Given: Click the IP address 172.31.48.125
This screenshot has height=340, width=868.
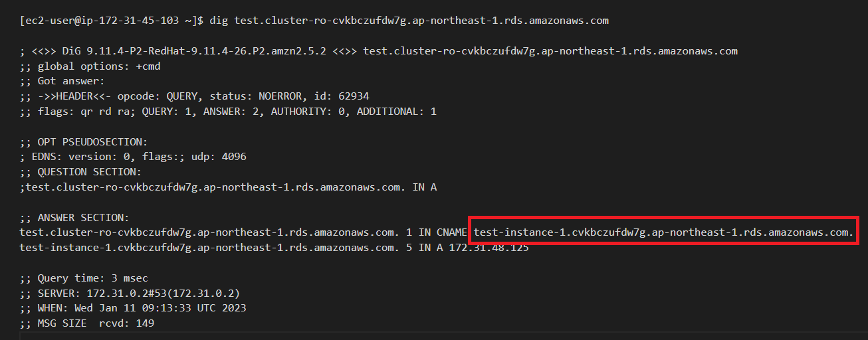Looking at the screenshot, I should coord(488,248).
